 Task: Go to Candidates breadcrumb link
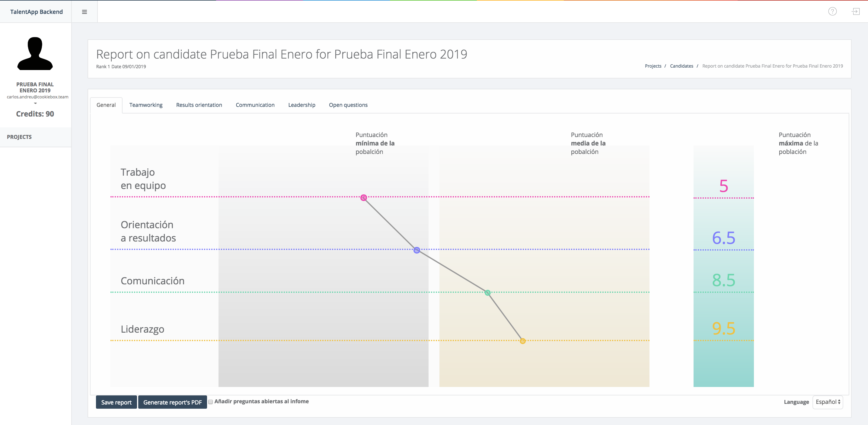681,66
